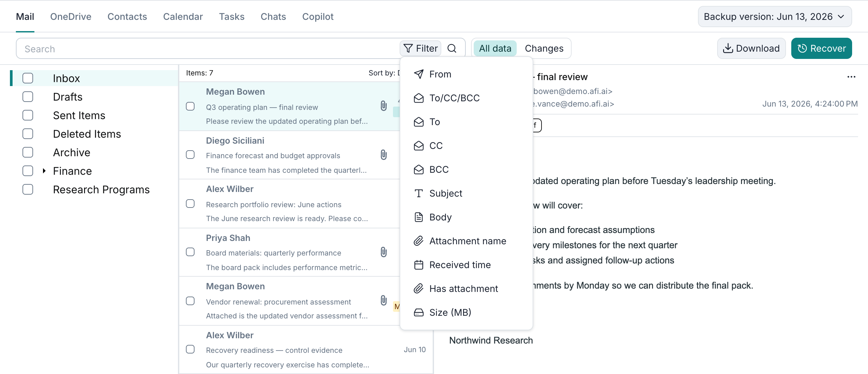Viewport: 868px width, 374px height.
Task: Switch to the Copilot tab
Action: tap(318, 17)
